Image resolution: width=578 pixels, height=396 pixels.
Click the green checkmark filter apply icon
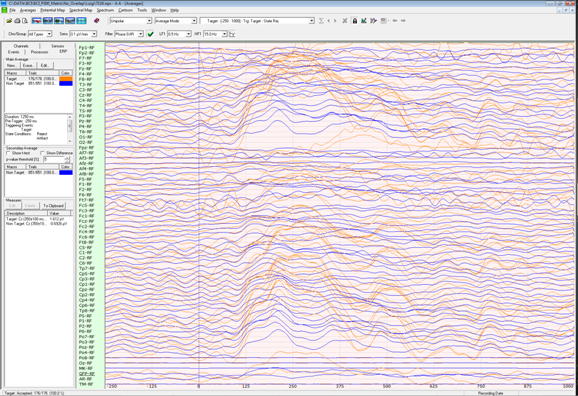point(150,34)
